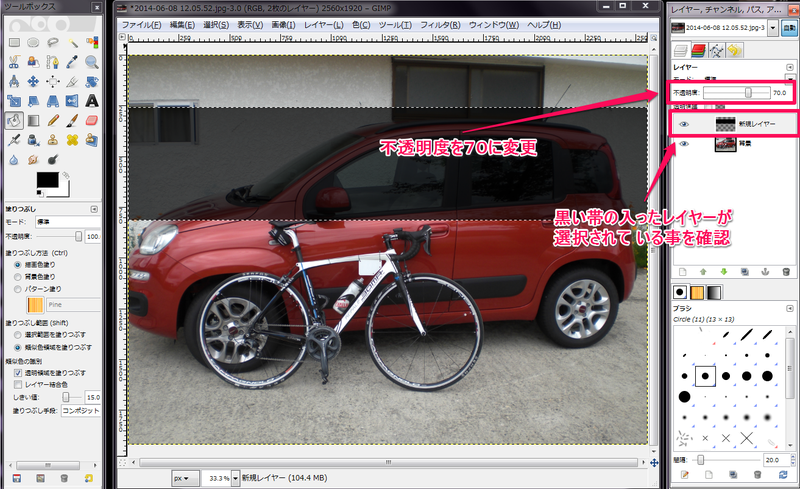Select the Free Select lasso tool

53,42
